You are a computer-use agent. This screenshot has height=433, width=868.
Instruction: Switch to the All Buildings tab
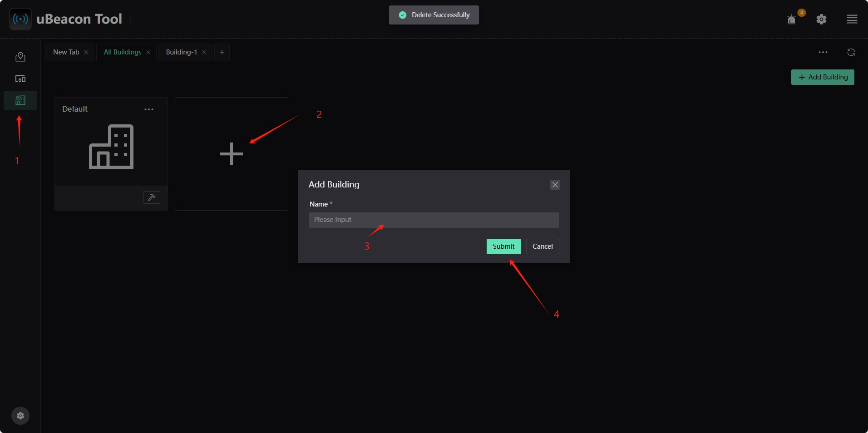[x=123, y=52]
